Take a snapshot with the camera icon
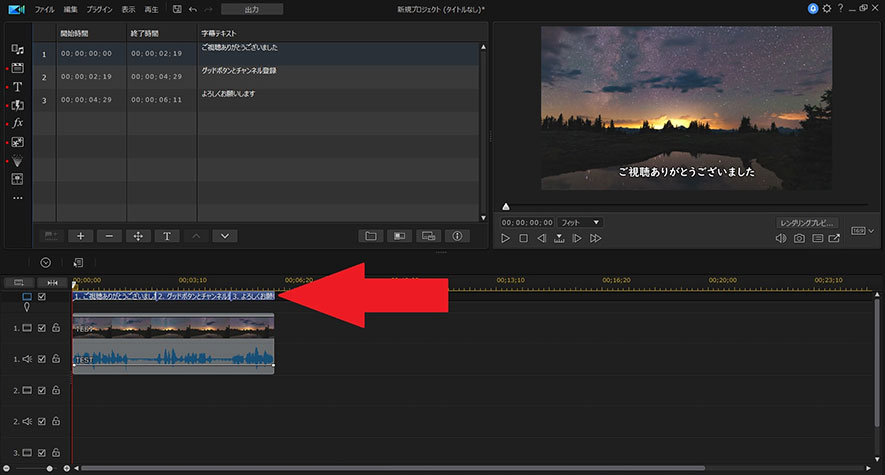 point(799,239)
